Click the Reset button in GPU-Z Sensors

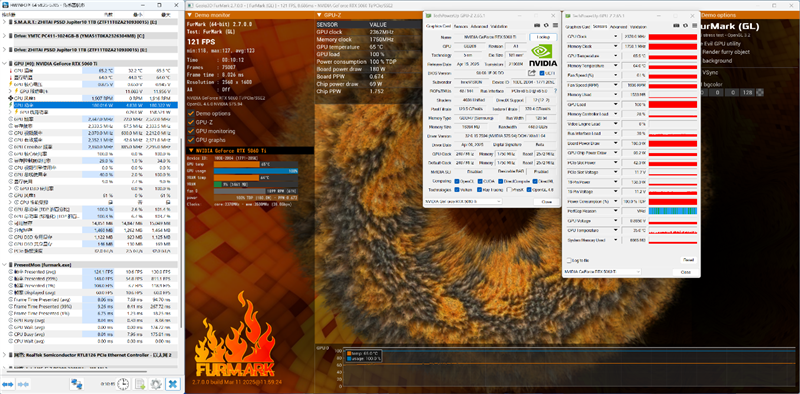point(688,260)
